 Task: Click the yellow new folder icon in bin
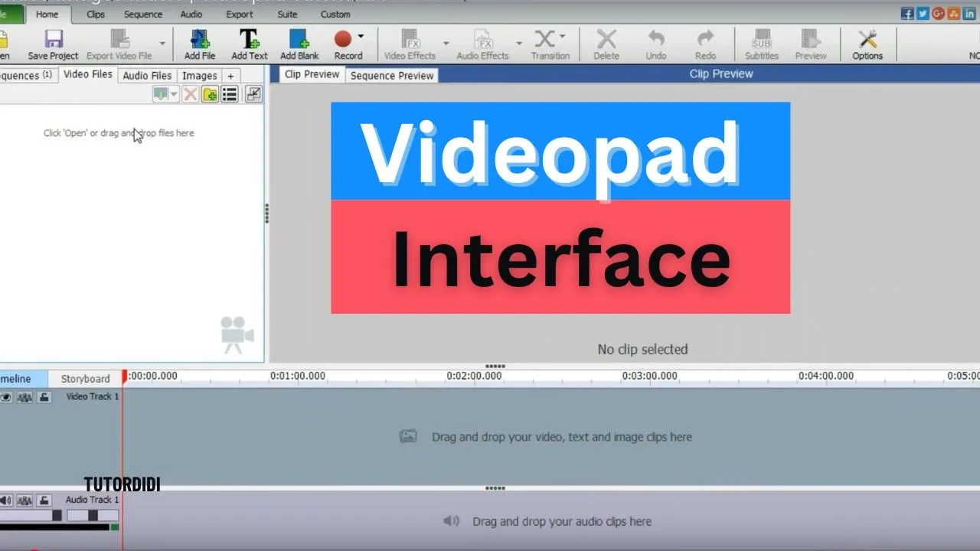tap(210, 94)
